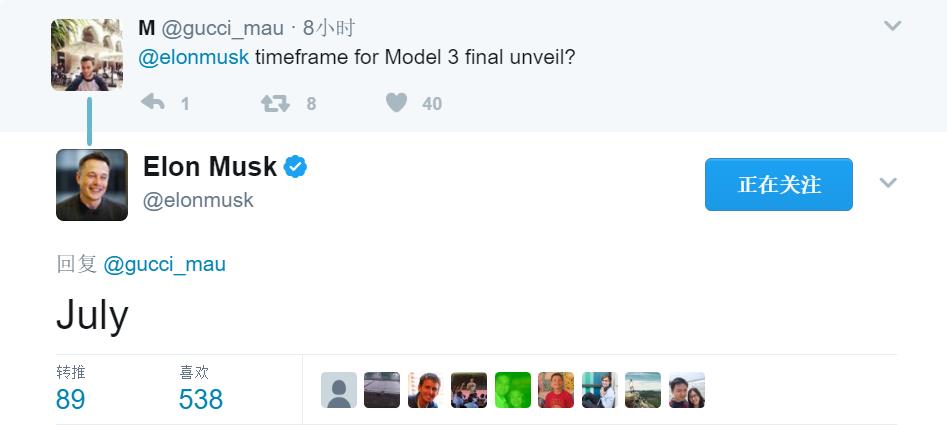The image size is (947, 425).
Task: Open the 转推 count of 89
Action: (x=71, y=399)
